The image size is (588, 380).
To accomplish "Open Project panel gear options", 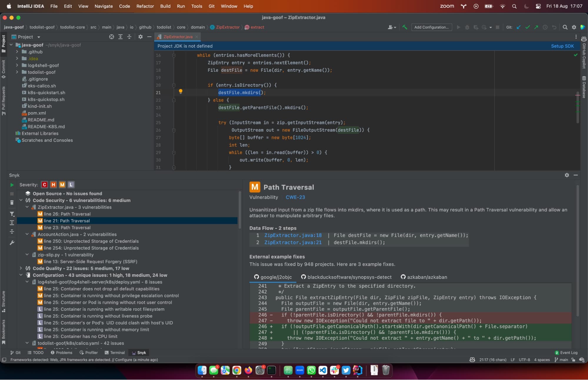I will [x=141, y=37].
